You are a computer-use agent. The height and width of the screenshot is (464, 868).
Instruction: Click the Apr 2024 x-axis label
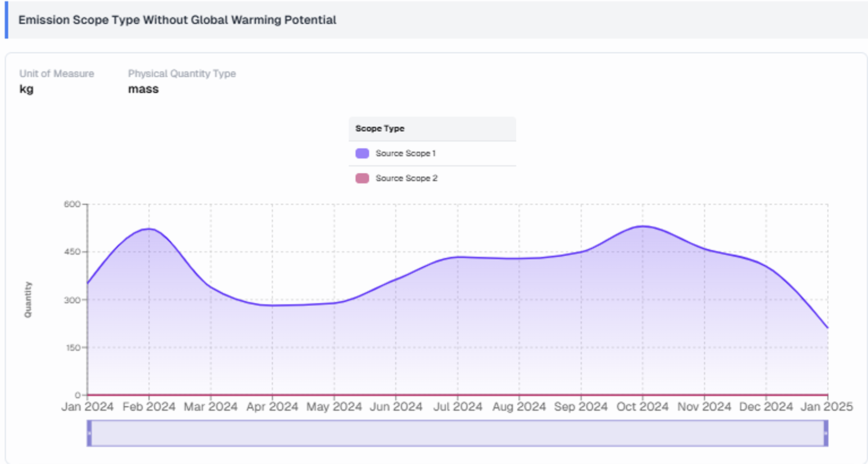point(272,407)
